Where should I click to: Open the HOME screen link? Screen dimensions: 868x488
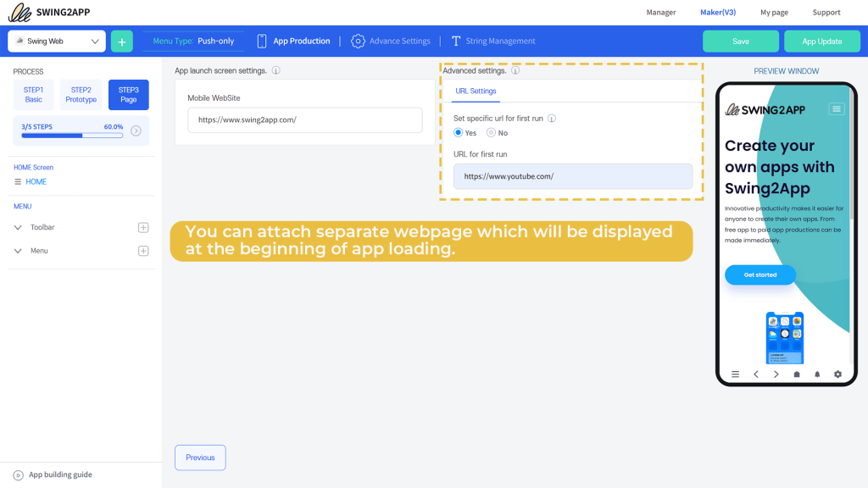point(36,181)
